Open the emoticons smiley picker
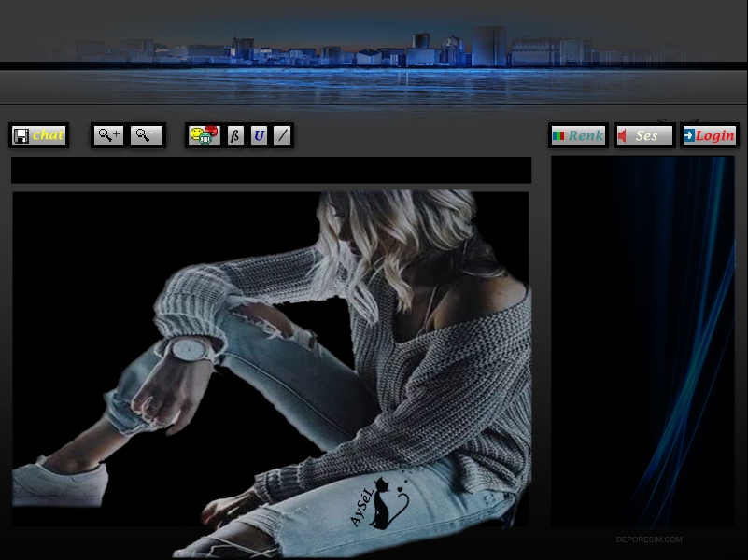The width and height of the screenshot is (748, 560). 204,135
